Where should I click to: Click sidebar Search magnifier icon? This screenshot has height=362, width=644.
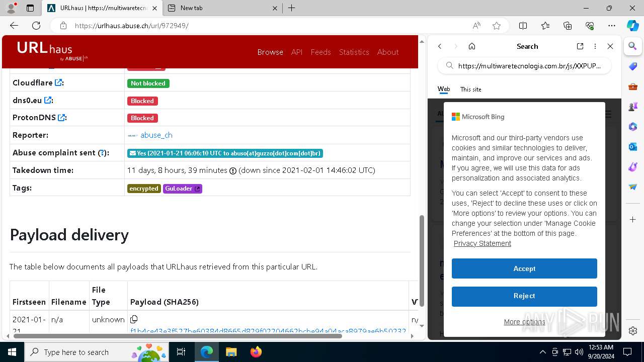pyautogui.click(x=633, y=46)
